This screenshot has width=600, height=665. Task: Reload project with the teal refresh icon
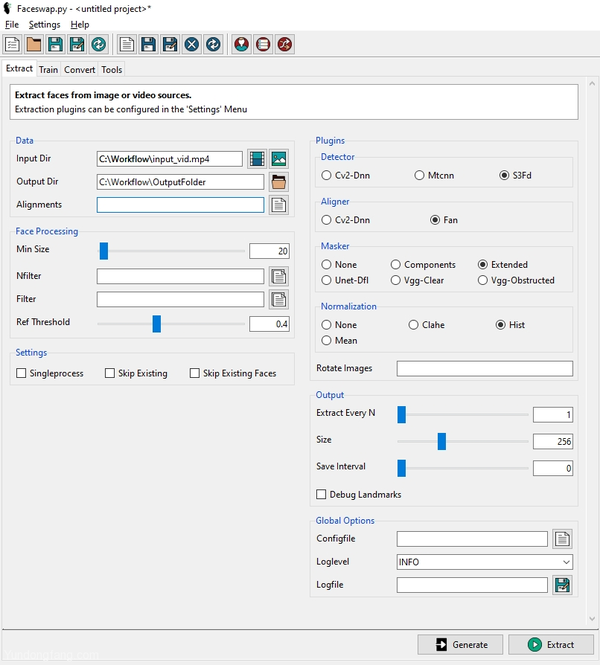(99, 44)
